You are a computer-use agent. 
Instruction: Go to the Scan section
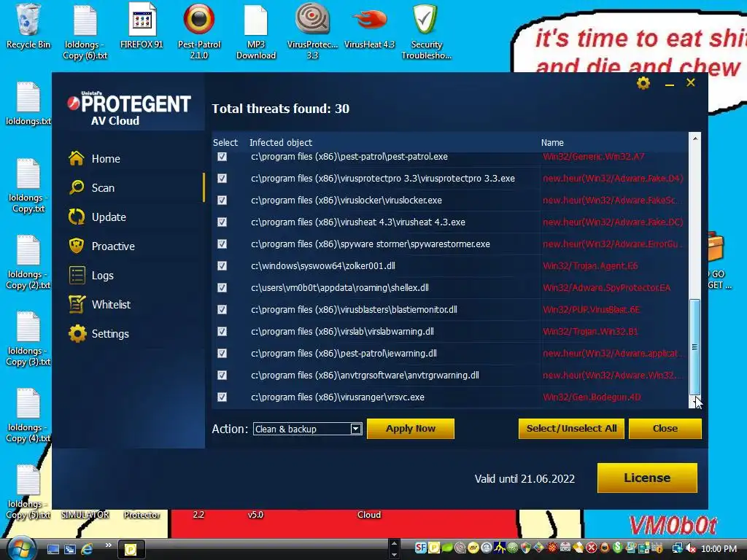(x=93, y=187)
